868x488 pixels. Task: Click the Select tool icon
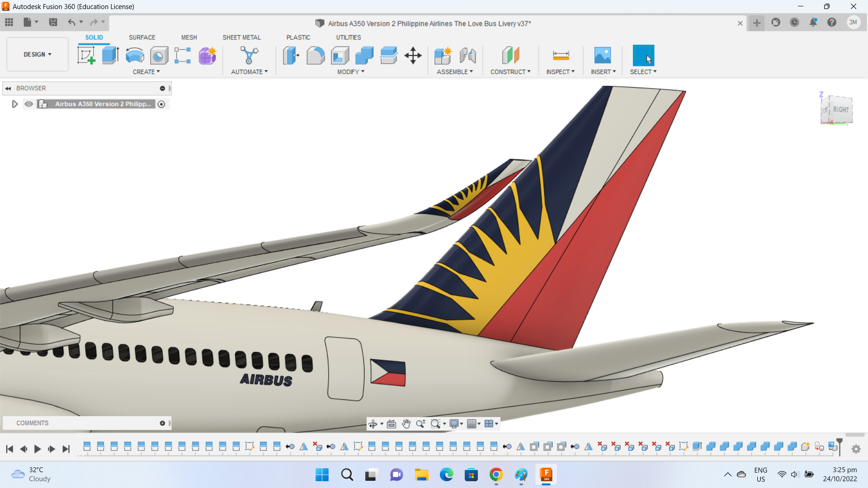pyautogui.click(x=643, y=56)
